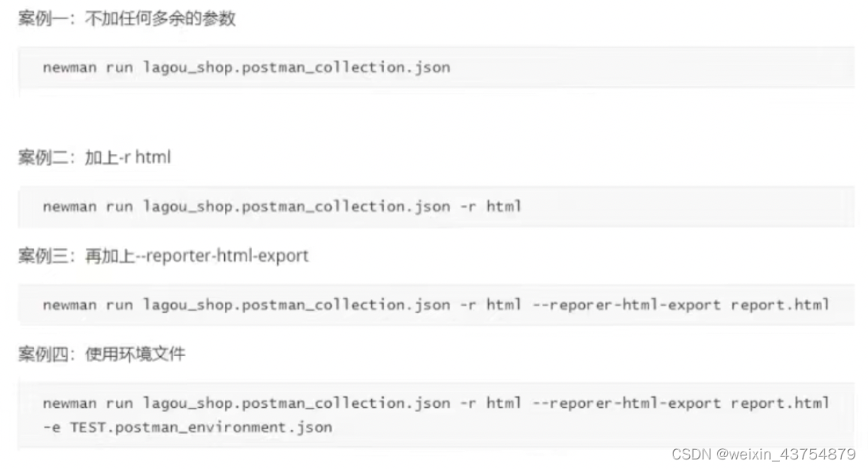
Task: Click --reporer-html-export in the third code block
Action: coord(626,305)
